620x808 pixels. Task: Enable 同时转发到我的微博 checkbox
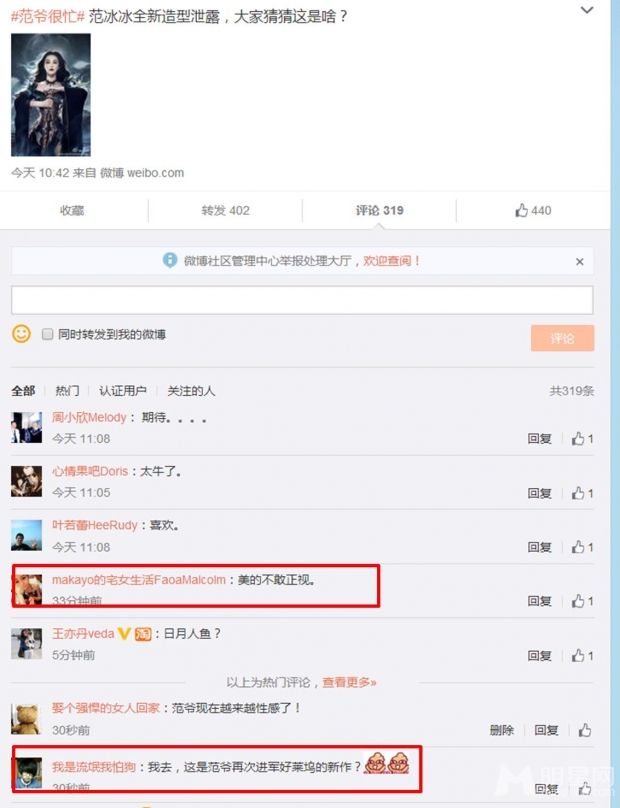47,334
